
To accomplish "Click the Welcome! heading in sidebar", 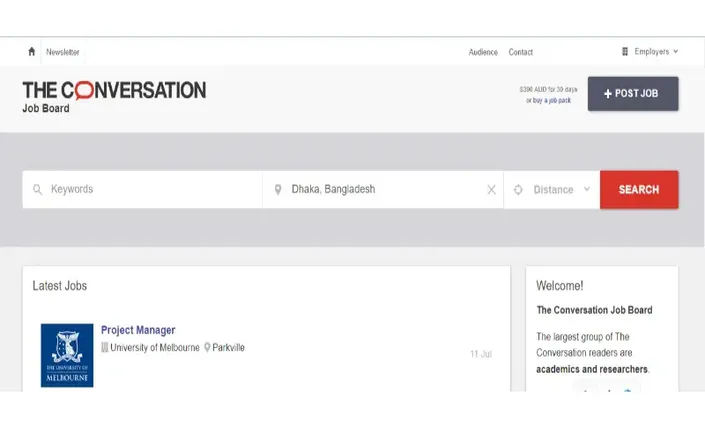I will 559,286.
